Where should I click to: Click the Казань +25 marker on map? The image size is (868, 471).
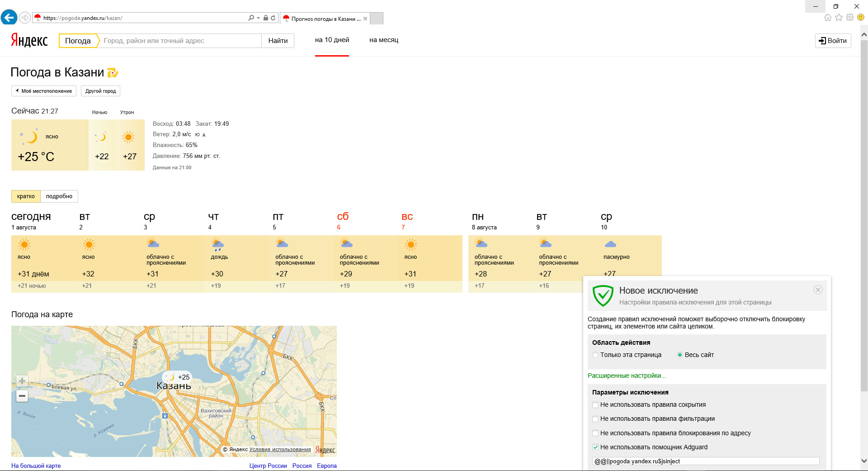pos(177,377)
